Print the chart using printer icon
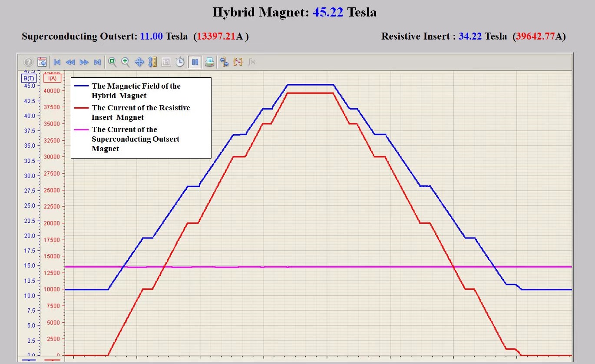This screenshot has height=364, width=595. [209, 62]
